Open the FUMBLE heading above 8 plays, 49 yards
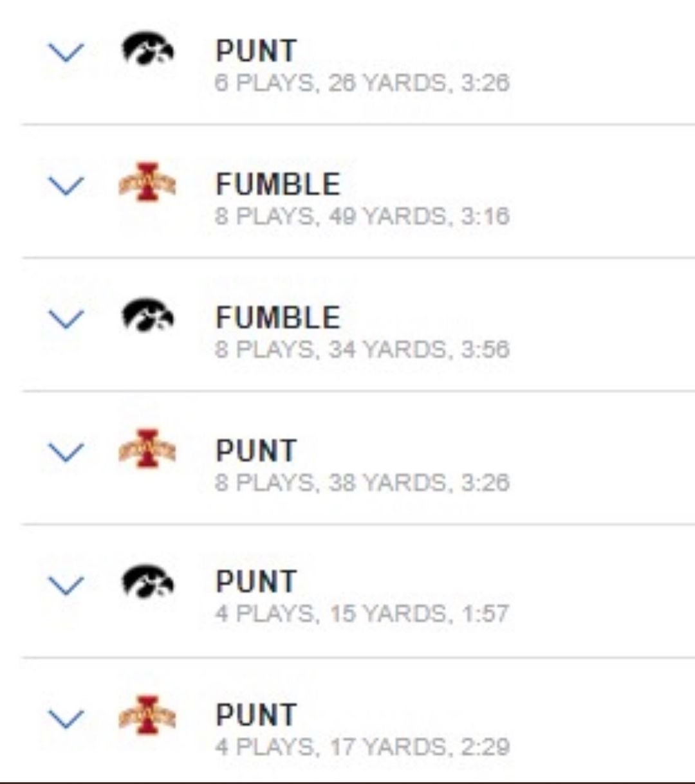This screenshot has width=695, height=784. coord(277,185)
